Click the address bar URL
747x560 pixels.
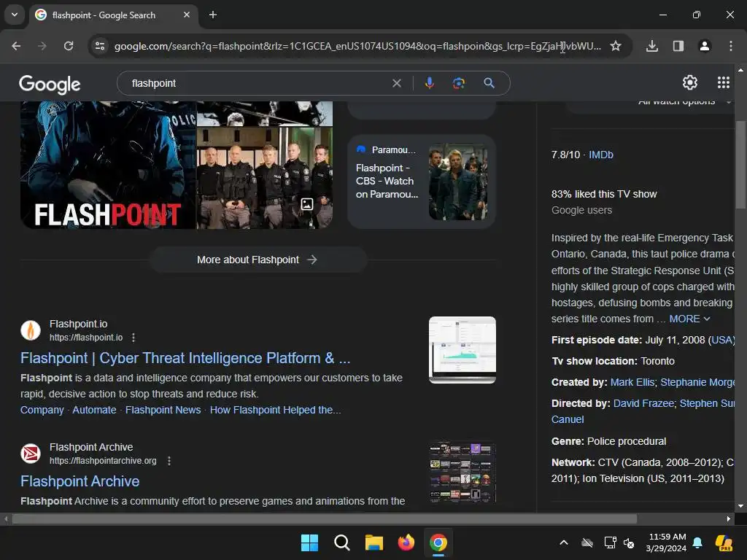[x=357, y=46]
